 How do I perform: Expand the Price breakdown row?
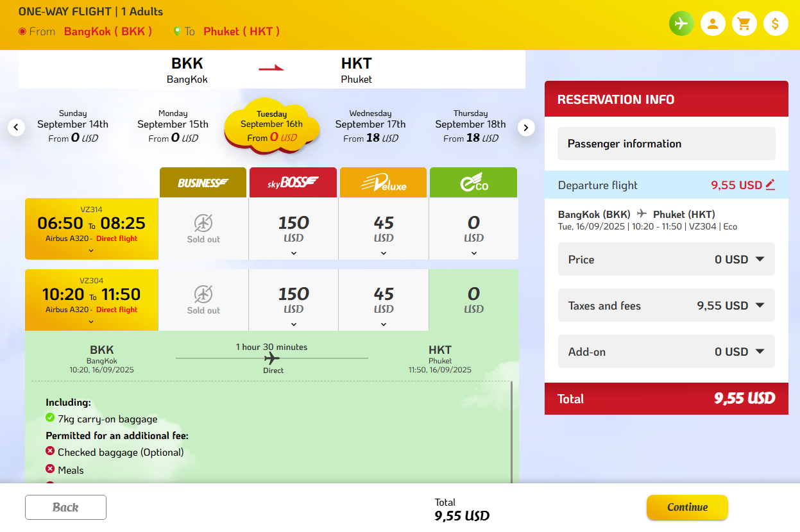[x=667, y=259]
